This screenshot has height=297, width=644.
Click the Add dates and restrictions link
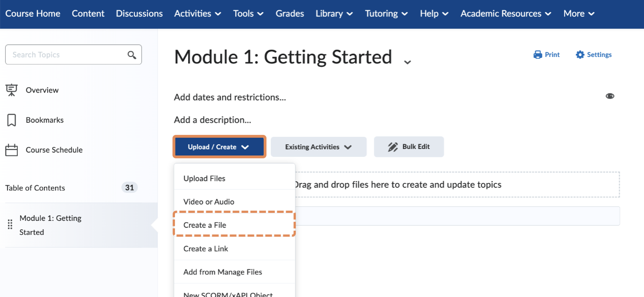(x=229, y=97)
